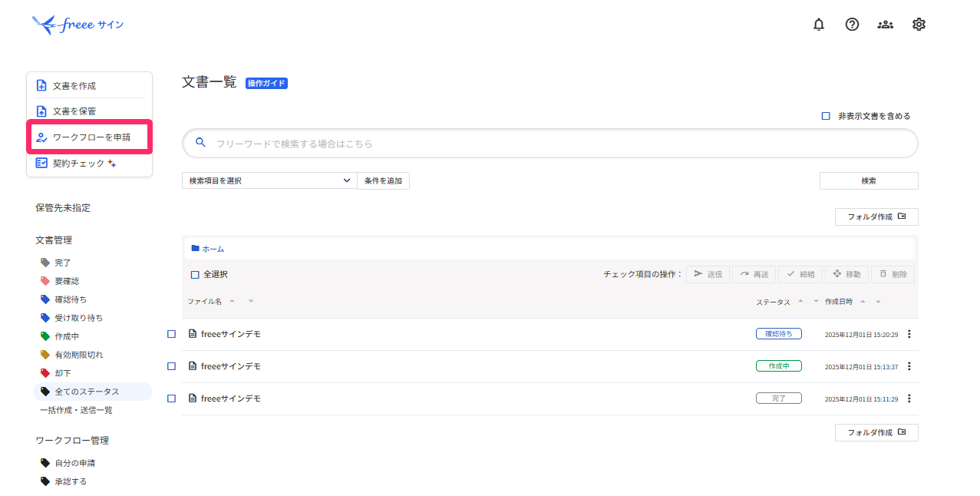
Task: Click the 確認待ち status badge
Action: tap(779, 334)
